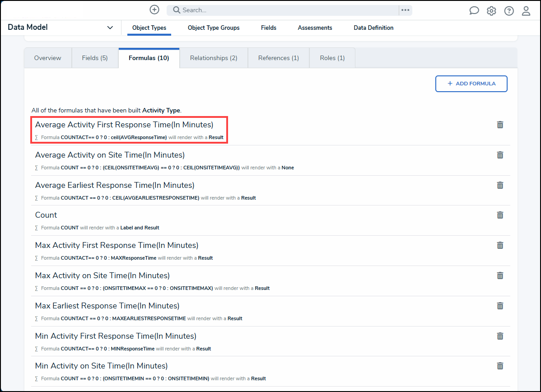Click into the Search field
Screen dimensions: 541x392
(x=284, y=10)
